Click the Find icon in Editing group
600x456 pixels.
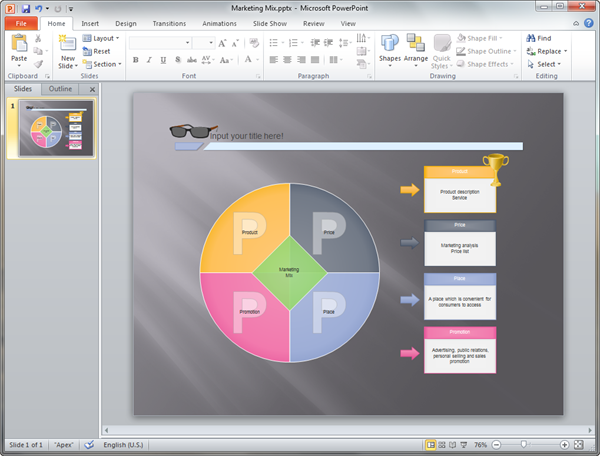[543, 38]
